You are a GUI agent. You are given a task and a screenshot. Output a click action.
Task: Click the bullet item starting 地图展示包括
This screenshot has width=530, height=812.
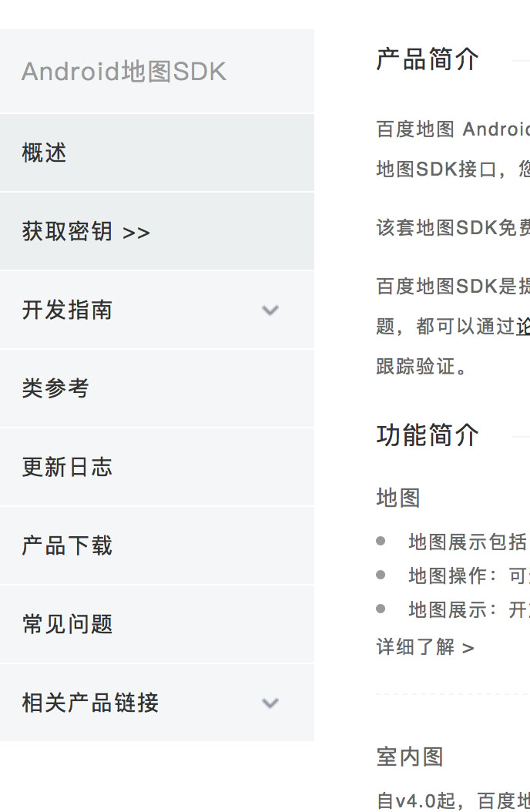(468, 542)
